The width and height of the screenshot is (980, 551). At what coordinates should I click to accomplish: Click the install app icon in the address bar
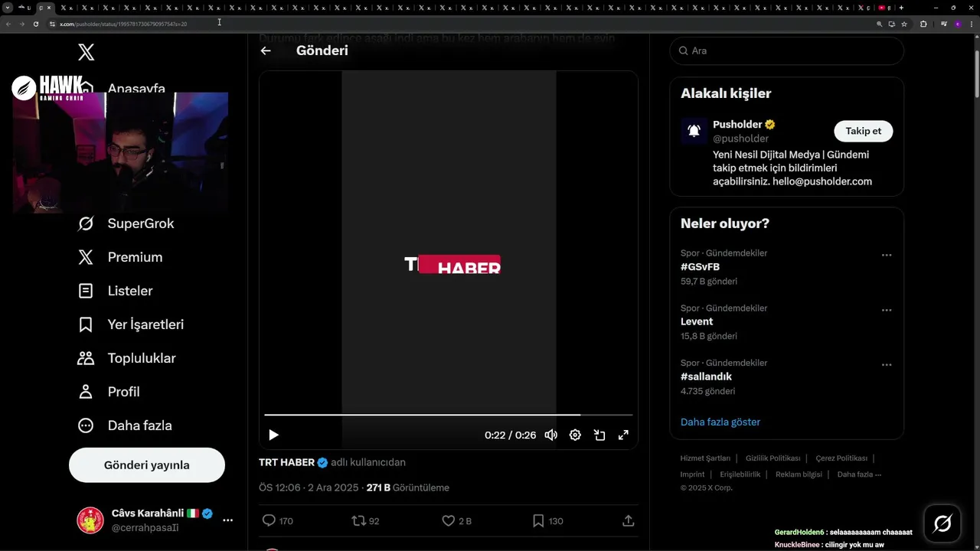coord(892,24)
